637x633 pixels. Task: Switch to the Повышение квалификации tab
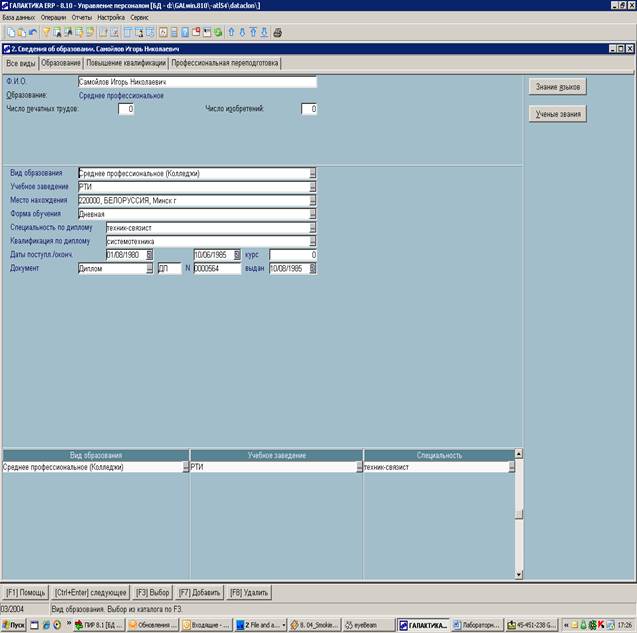click(125, 63)
